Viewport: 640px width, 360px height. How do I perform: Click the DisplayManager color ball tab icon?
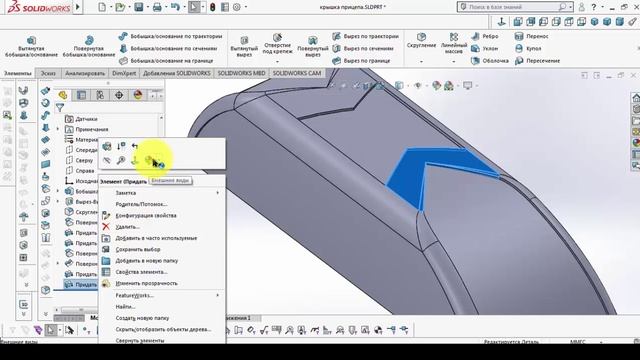coord(138,95)
